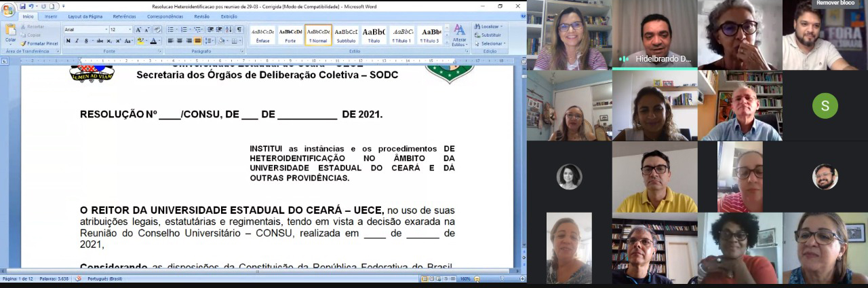
Task: Apply the font color button
Action: (153, 41)
